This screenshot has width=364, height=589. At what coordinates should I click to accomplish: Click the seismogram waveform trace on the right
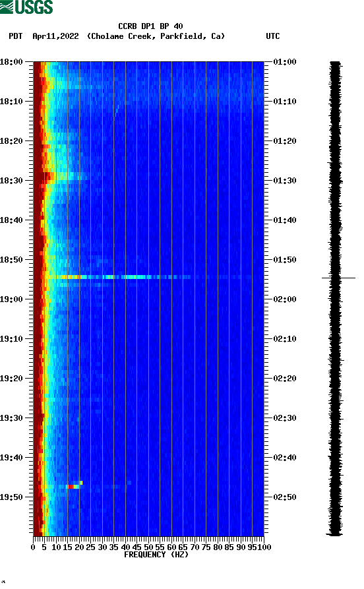click(335, 299)
